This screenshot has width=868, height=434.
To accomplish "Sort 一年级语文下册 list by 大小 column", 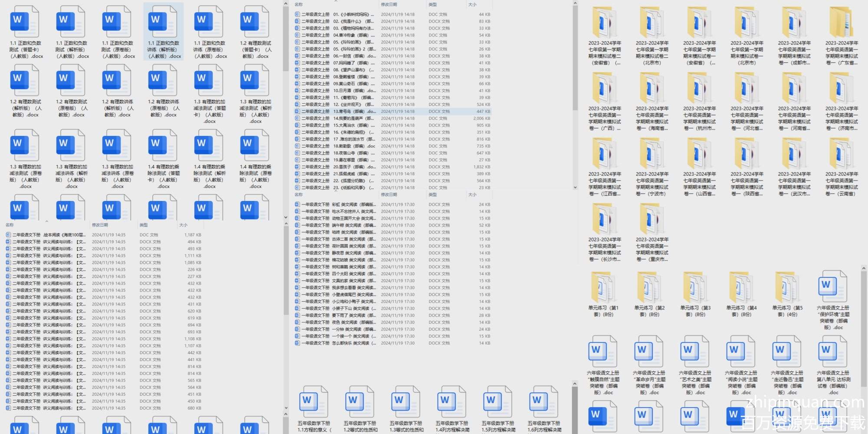I will (472, 194).
